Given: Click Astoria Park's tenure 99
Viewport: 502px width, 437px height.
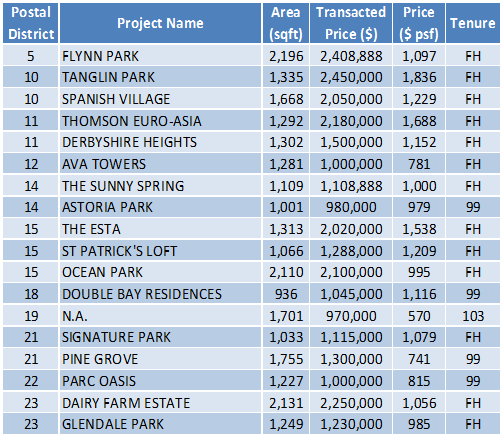Looking at the screenshot, I should pyautogui.click(x=473, y=207).
